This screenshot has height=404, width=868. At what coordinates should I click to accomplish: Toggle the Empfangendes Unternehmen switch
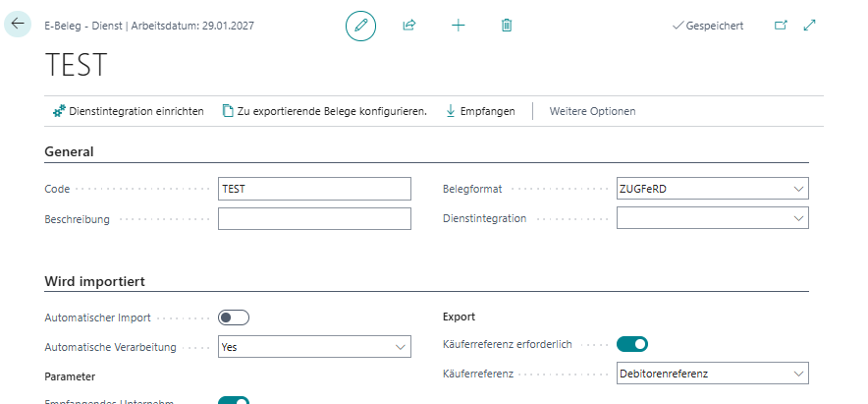pyautogui.click(x=234, y=400)
